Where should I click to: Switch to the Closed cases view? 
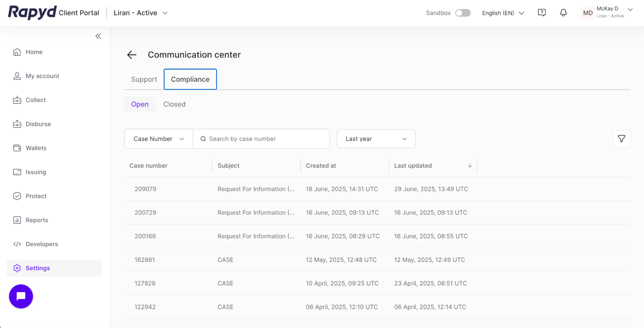[174, 104]
